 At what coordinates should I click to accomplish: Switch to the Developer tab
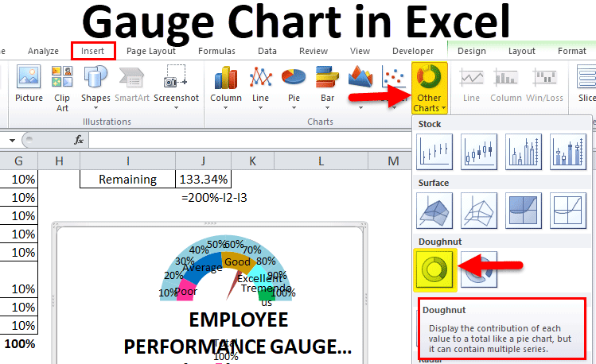click(413, 51)
